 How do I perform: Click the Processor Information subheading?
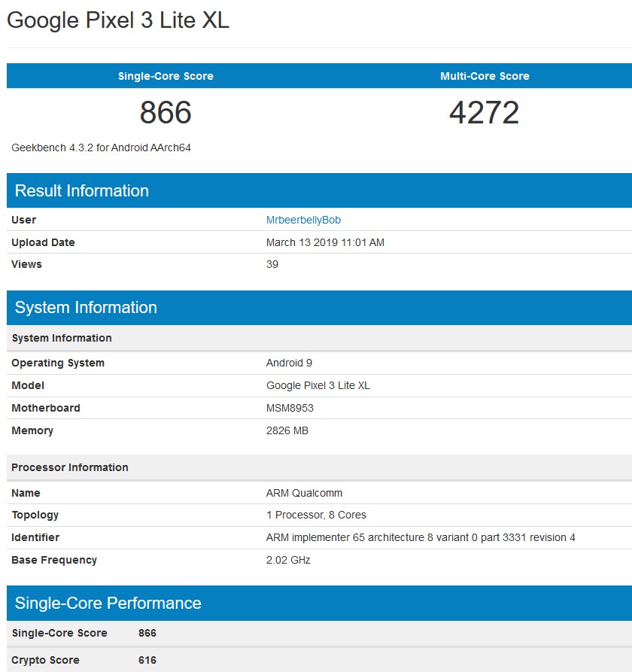pos(70,467)
